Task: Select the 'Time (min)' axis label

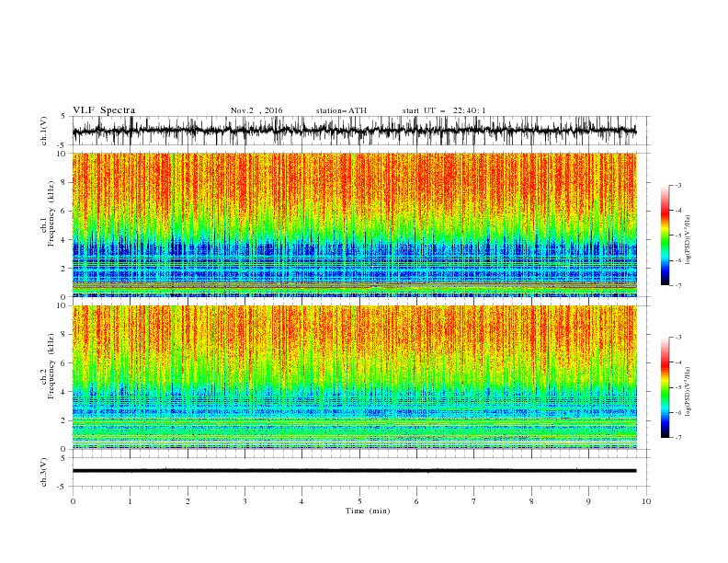Action: tap(368, 511)
